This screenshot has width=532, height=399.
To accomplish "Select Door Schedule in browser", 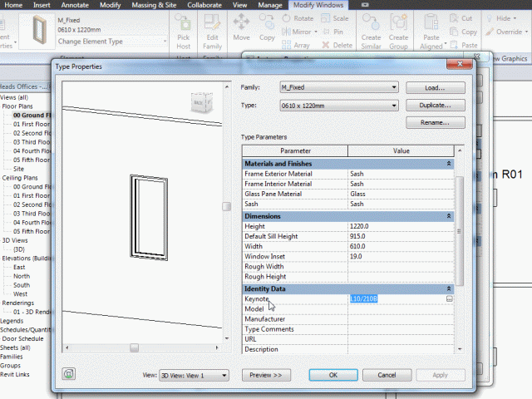I will [x=22, y=338].
